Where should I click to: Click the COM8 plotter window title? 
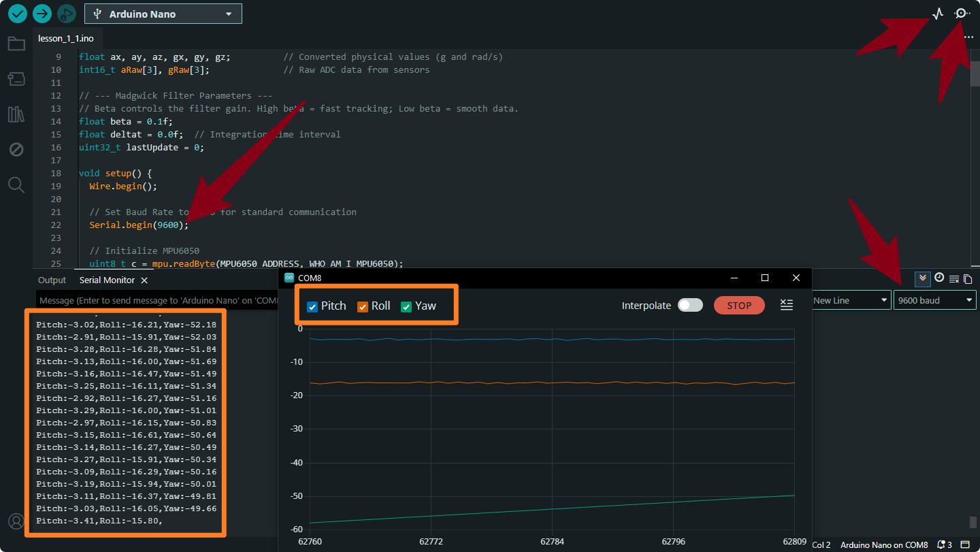310,278
